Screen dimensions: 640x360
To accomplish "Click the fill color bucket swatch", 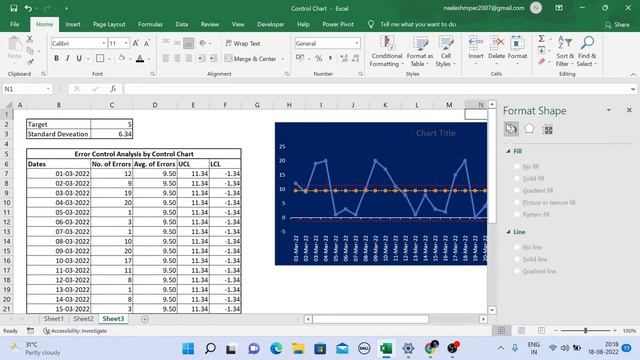I will pyautogui.click(x=122, y=58).
